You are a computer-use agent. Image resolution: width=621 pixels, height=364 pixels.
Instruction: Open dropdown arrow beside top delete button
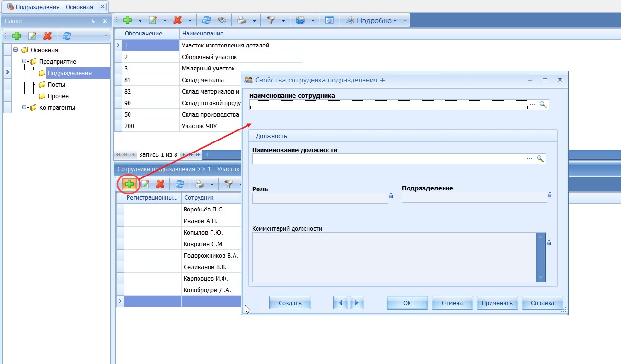190,20
